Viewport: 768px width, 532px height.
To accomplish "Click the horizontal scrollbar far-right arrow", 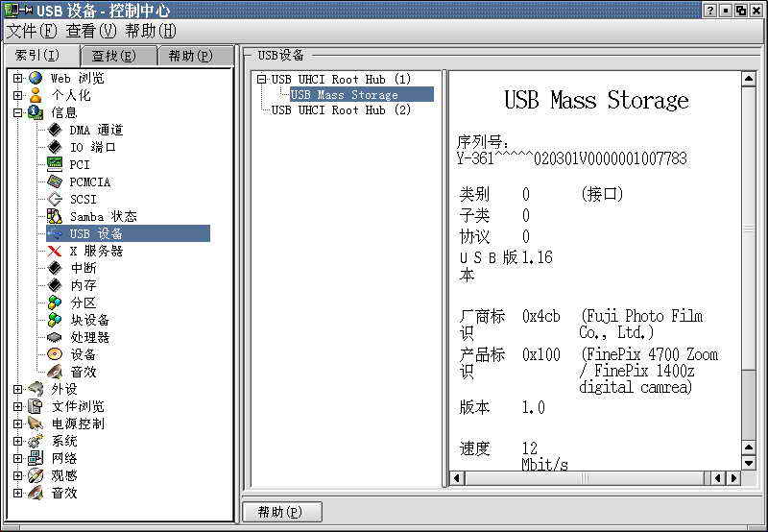I will pos(733,477).
